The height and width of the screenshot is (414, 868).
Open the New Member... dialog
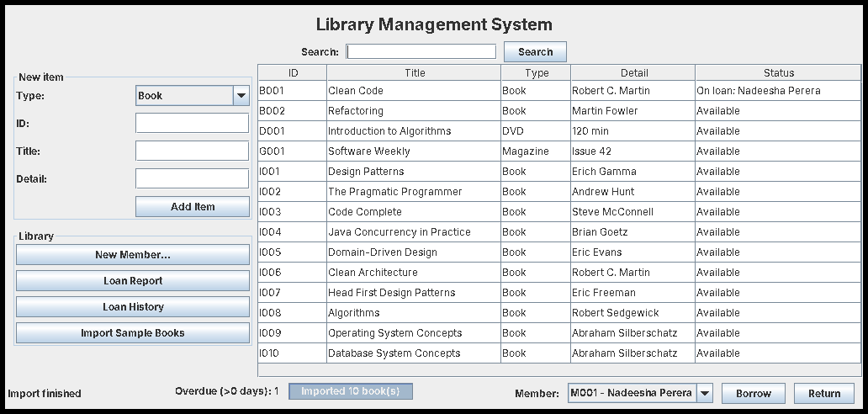[133, 255]
